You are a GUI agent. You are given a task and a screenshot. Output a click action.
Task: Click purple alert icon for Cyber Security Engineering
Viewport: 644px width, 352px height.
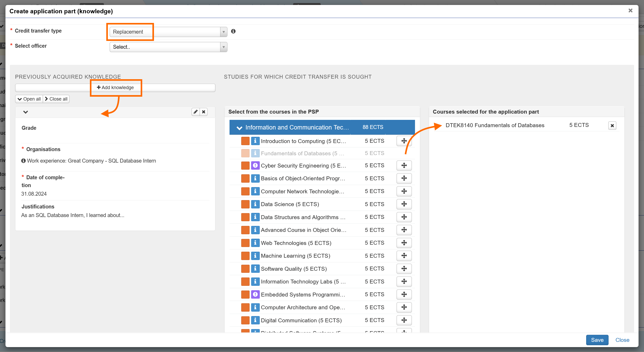coord(255,165)
